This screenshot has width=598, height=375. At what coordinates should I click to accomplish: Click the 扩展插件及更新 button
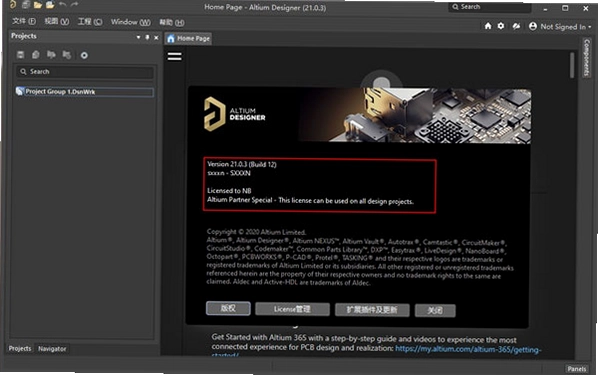[372, 310]
